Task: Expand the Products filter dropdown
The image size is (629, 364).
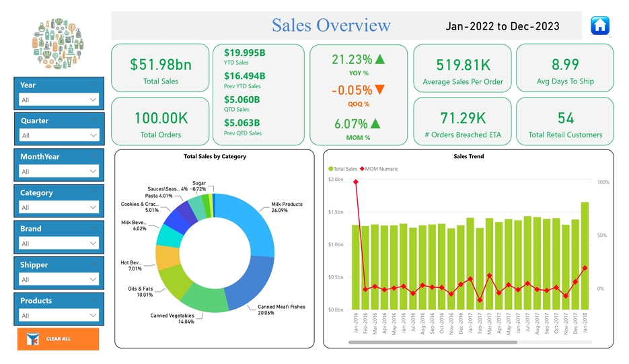Action: 59,316
